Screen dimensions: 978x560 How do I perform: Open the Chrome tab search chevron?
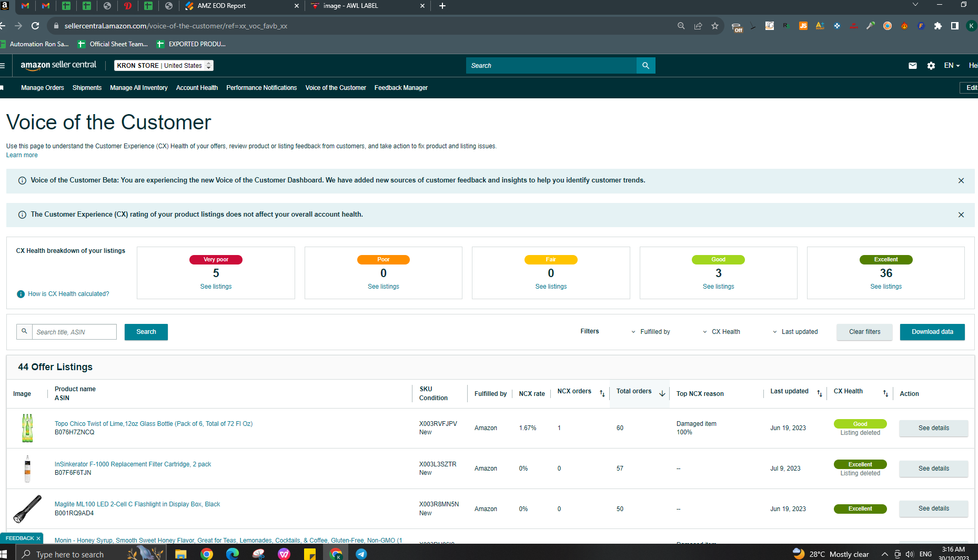tap(915, 5)
